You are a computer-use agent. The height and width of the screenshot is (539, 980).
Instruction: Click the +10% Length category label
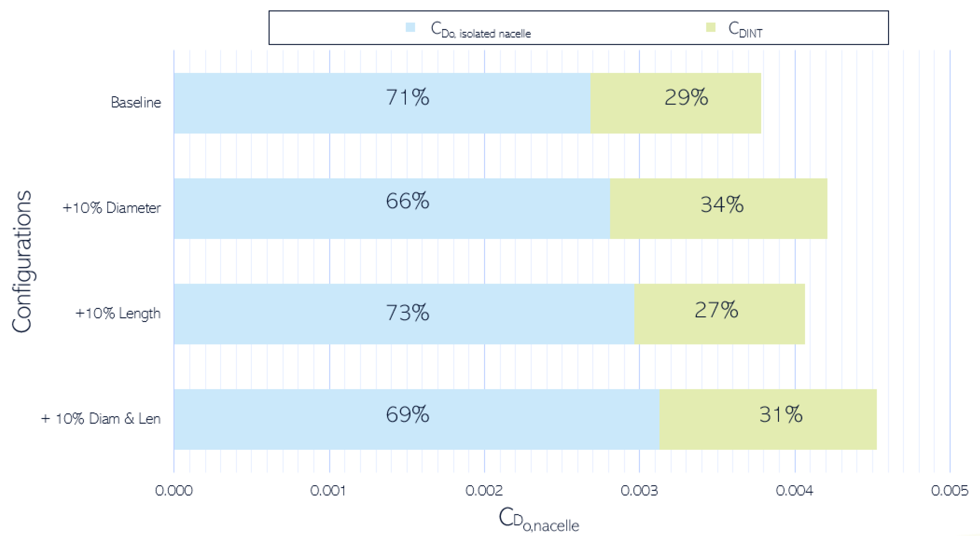118,313
